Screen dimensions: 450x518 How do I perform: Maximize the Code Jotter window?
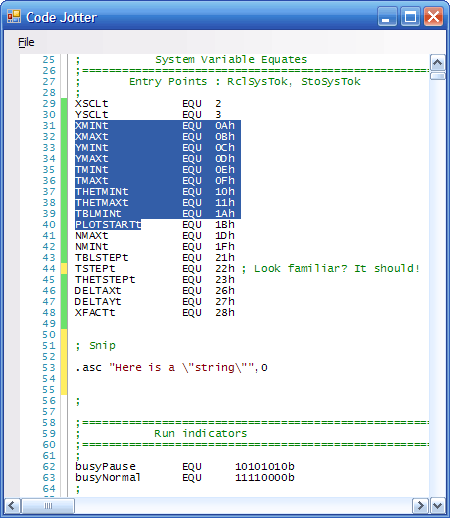click(x=410, y=16)
